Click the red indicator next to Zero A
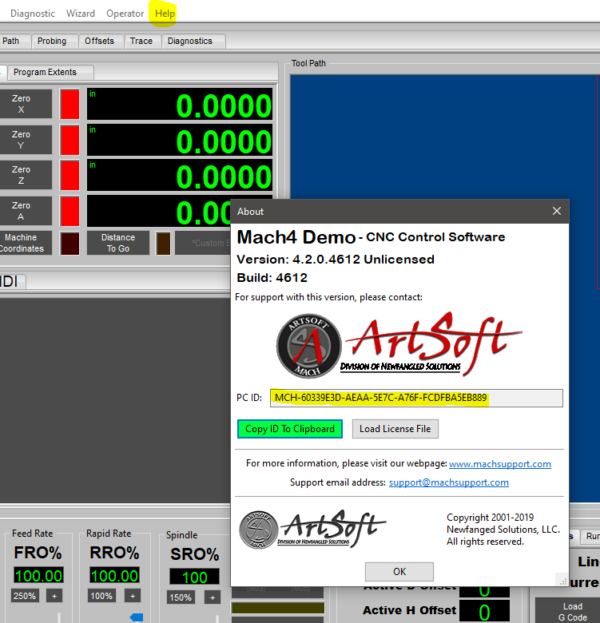This screenshot has width=600, height=623. pyautogui.click(x=70, y=211)
